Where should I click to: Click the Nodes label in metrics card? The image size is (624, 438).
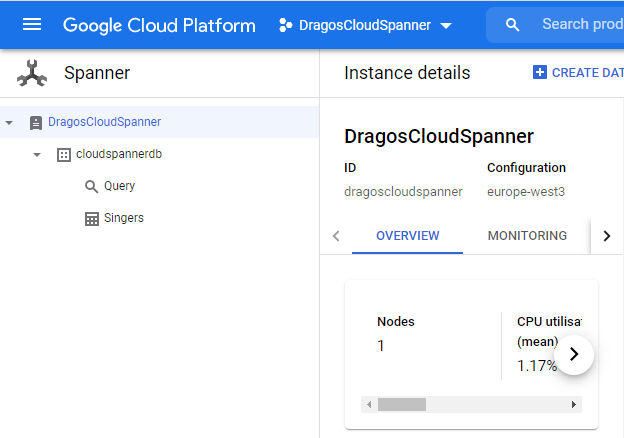[396, 321]
